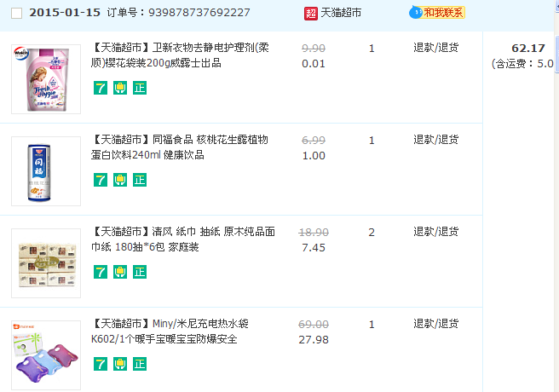Click the 7-day return icon under 卫新 item
The width and height of the screenshot is (559, 392).
[x=101, y=88]
